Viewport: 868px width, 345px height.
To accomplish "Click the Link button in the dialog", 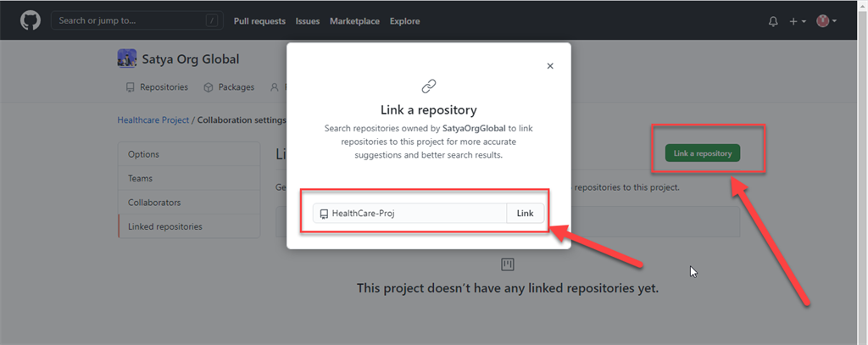I will click(526, 214).
